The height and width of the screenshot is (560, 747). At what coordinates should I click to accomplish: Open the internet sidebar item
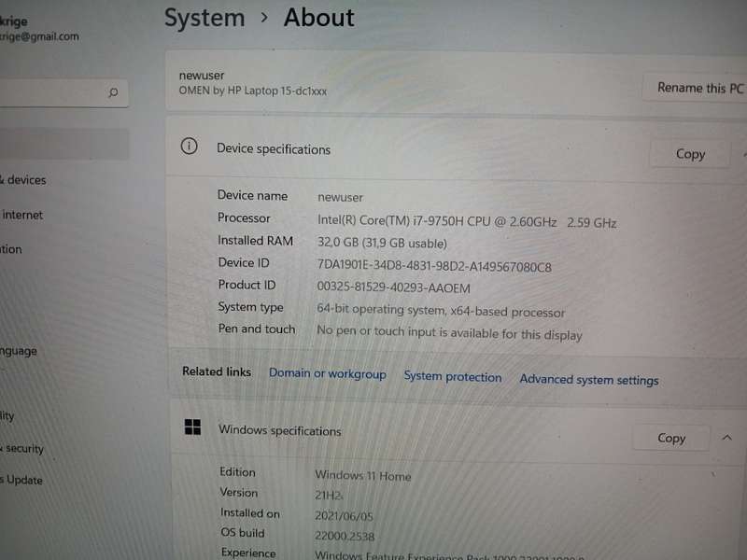(x=21, y=215)
